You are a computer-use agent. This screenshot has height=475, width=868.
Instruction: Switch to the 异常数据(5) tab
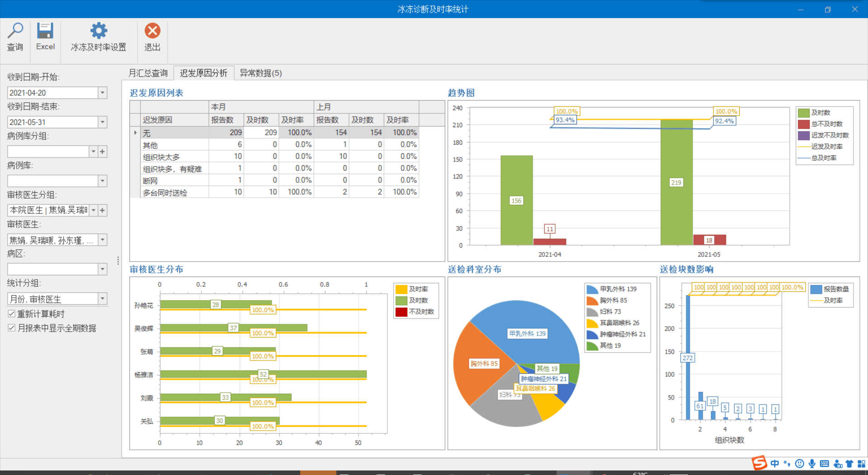[261, 73]
